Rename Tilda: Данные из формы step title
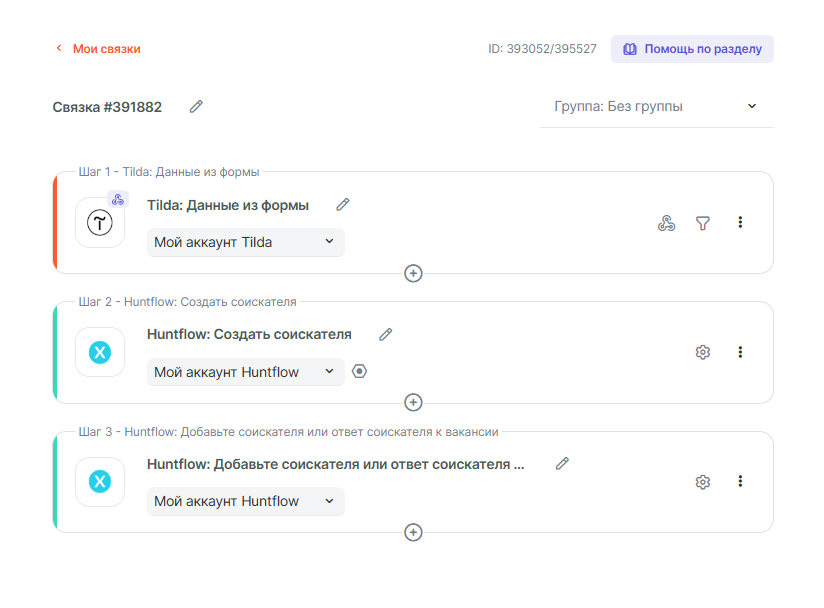Screen dimensions: 824x608 coord(343,204)
